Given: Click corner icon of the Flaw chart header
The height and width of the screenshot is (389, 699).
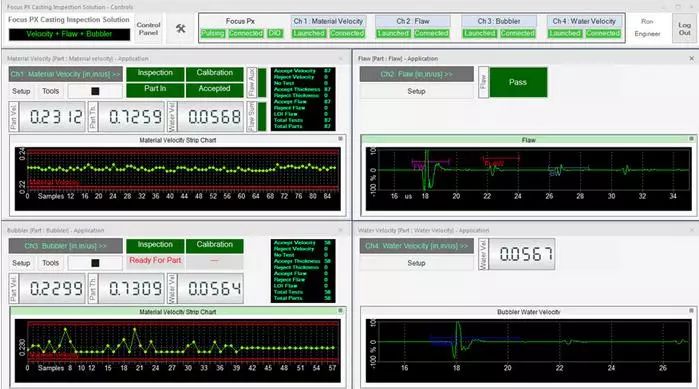Looking at the screenshot, I should click(x=691, y=139).
